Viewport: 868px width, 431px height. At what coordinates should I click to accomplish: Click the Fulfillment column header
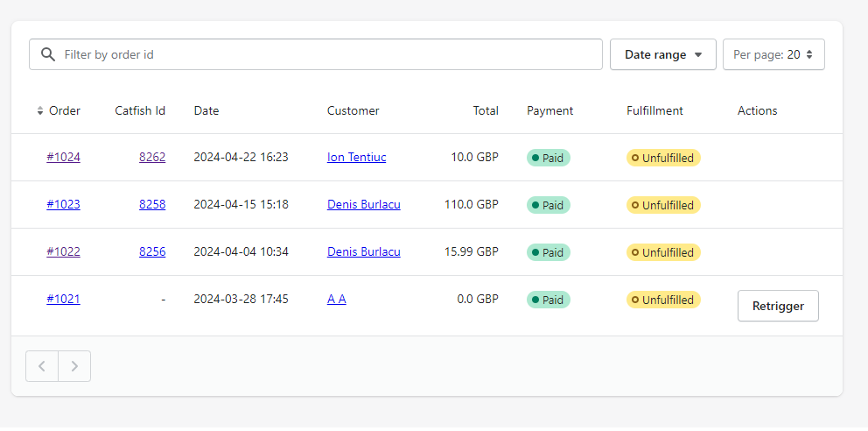654,110
